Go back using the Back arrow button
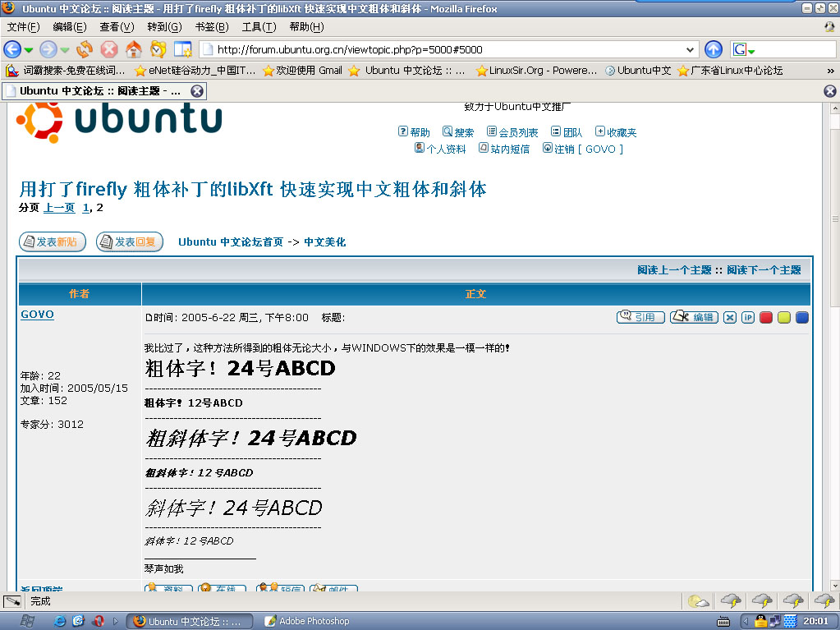 pos(11,49)
